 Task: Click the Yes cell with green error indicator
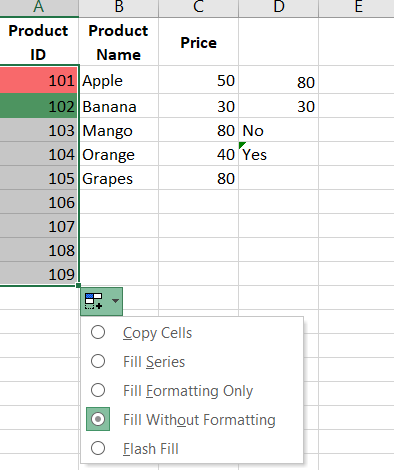pyautogui.click(x=279, y=154)
